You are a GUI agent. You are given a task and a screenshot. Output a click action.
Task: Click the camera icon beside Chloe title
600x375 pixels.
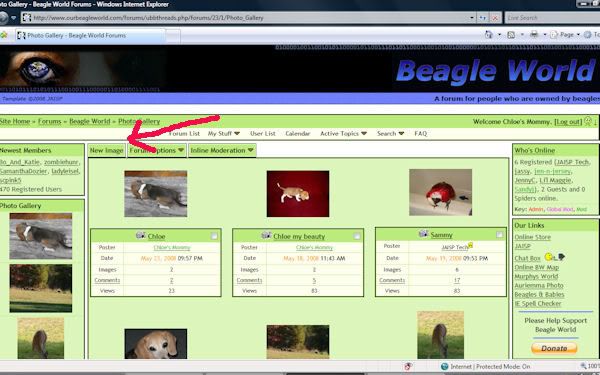tap(140, 235)
